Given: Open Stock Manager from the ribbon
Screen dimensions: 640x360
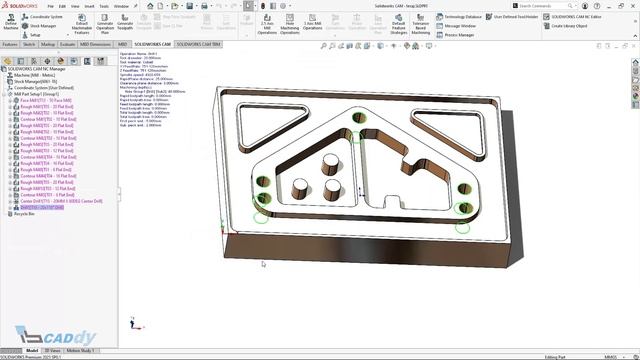Looking at the screenshot, I should coord(39,26).
